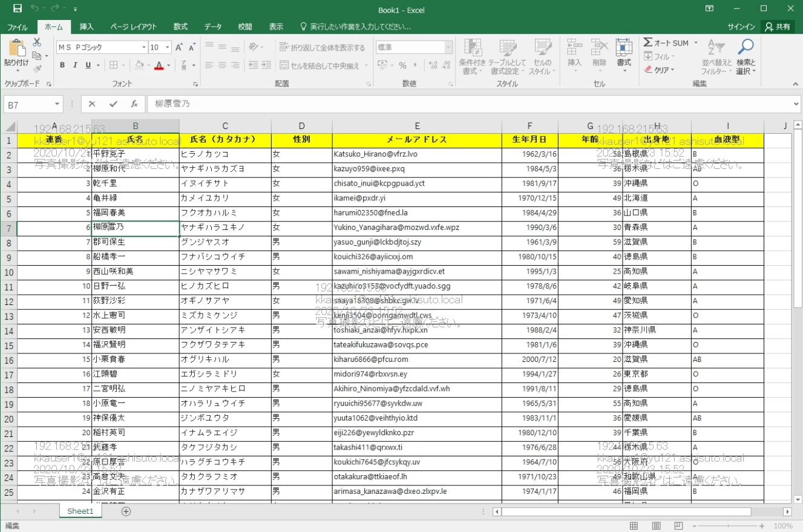Switch to the Insert (挿入) ribbon tab
The height and width of the screenshot is (532, 803).
point(87,27)
